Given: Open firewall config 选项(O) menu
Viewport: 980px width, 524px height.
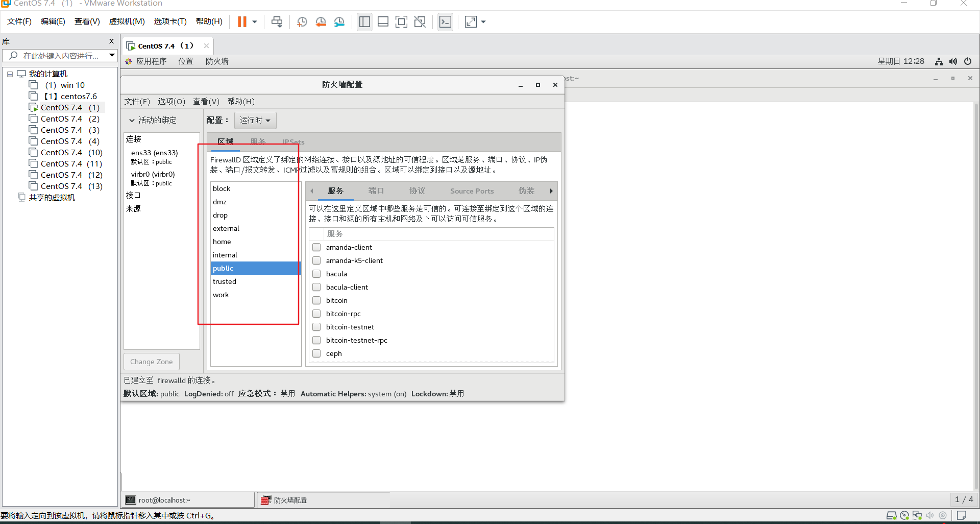Looking at the screenshot, I should click(x=171, y=102).
